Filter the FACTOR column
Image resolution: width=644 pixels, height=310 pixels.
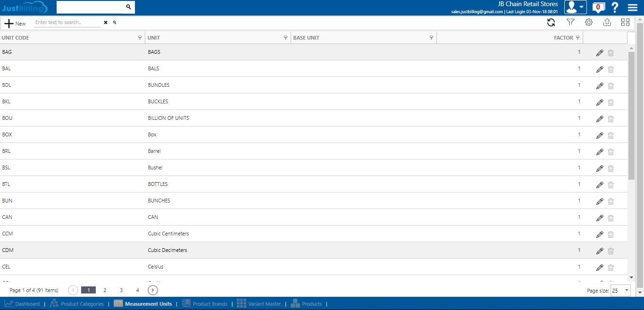coord(577,38)
